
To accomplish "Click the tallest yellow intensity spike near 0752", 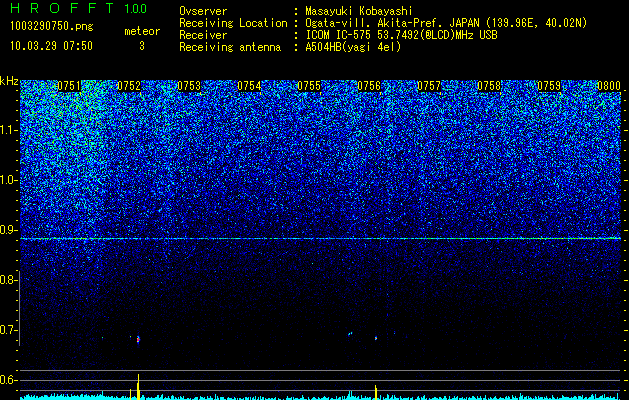I will tap(138, 387).
